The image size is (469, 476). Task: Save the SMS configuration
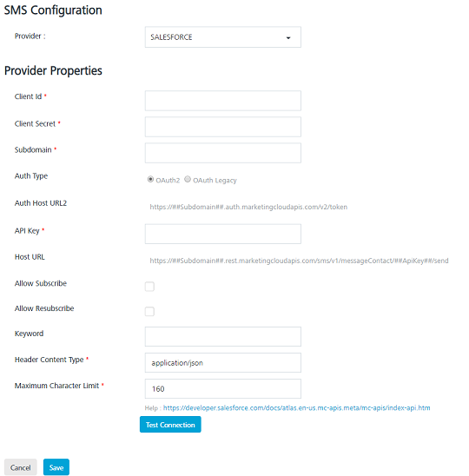click(x=56, y=467)
